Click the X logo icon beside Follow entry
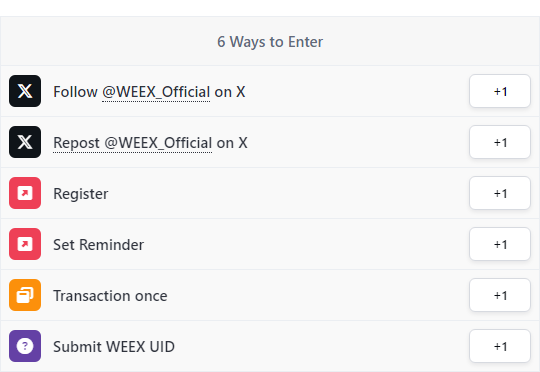Viewport: 540px width, 372px height. 25,91
